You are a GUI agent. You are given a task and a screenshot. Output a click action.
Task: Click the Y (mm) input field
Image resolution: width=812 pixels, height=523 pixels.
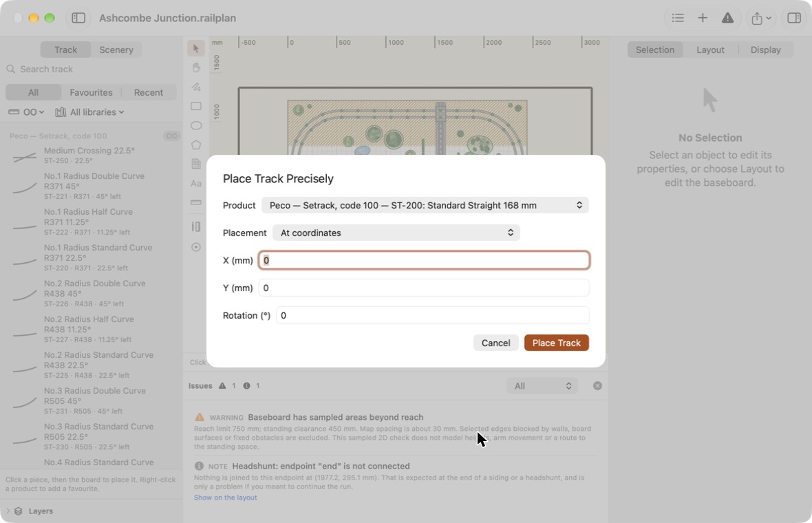tap(424, 288)
